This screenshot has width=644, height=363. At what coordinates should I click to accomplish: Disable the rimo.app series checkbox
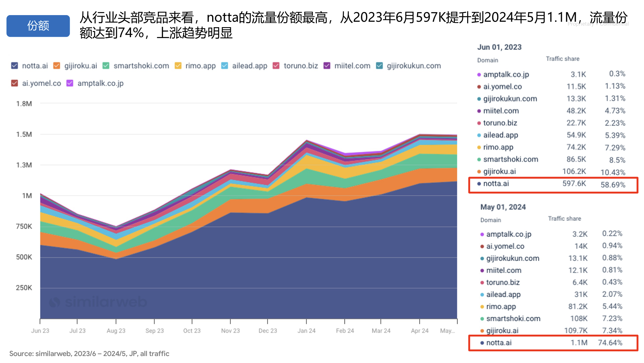coord(178,66)
